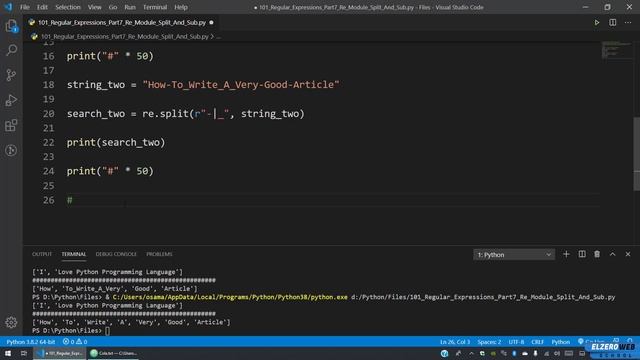Click line number 20 in gutter
Image resolution: width=640 pixels, height=360 pixels.
click(49, 114)
